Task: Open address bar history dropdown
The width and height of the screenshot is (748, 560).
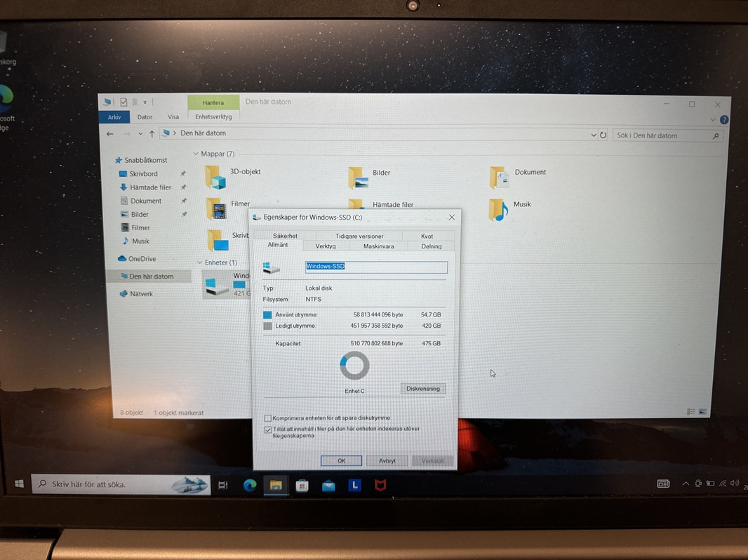Action: click(x=594, y=135)
